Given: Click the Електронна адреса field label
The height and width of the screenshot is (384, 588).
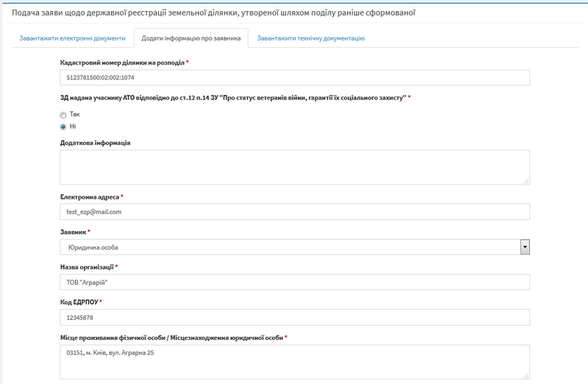Looking at the screenshot, I should pos(89,197).
